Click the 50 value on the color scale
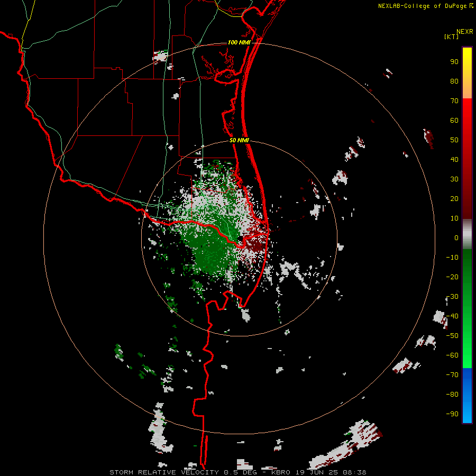Image resolution: width=476 pixels, height=476 pixels. point(454,140)
